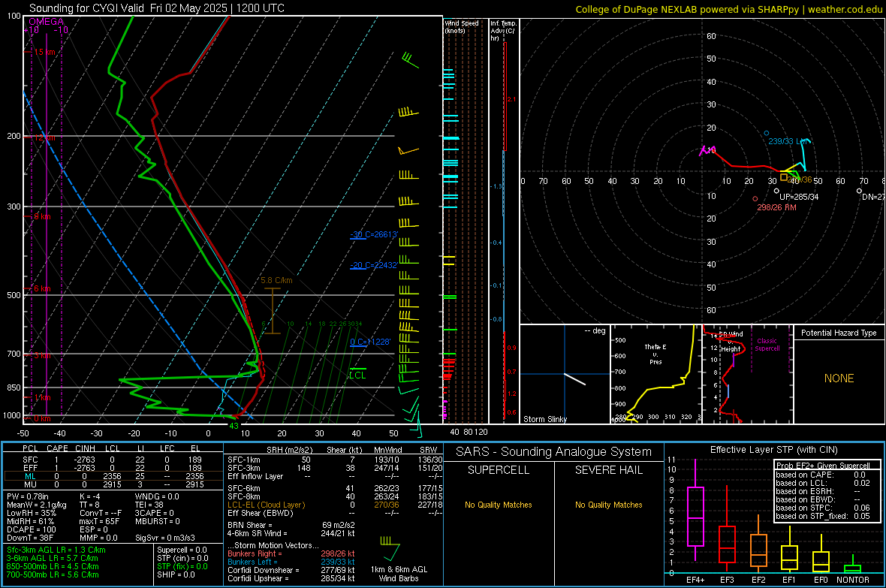Click the NONE hazard type value
This screenshot has width=886, height=588.
tap(839, 378)
